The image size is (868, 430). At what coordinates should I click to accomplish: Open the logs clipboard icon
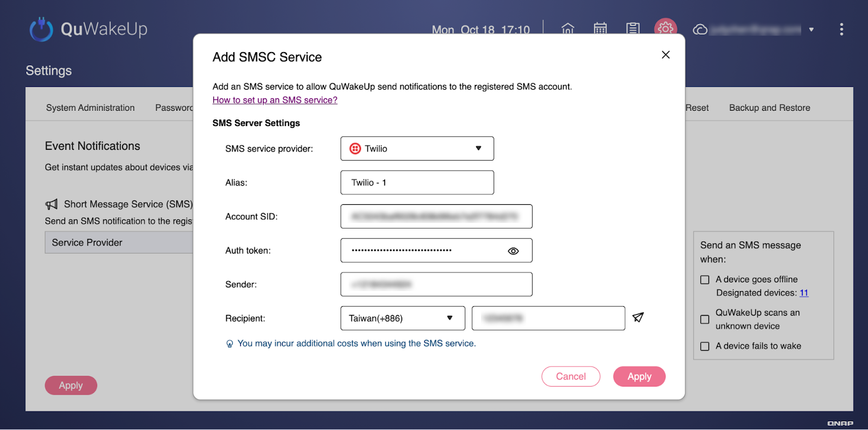click(633, 29)
